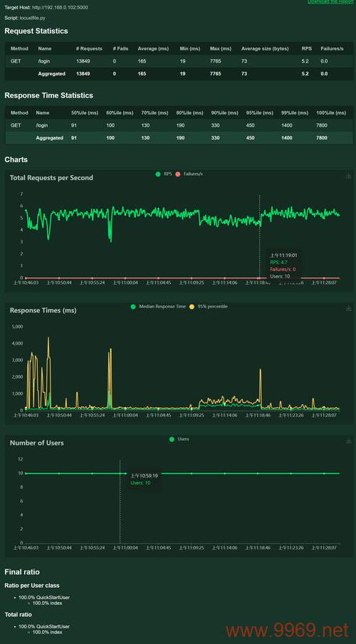Click the 'Max (ms)' column header

(220, 48)
